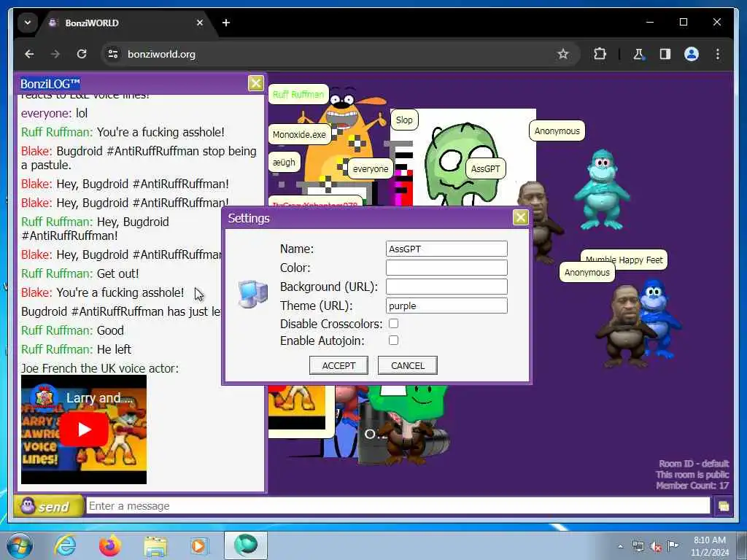Click the aeügh name tag
The height and width of the screenshot is (560, 747).
pos(284,162)
